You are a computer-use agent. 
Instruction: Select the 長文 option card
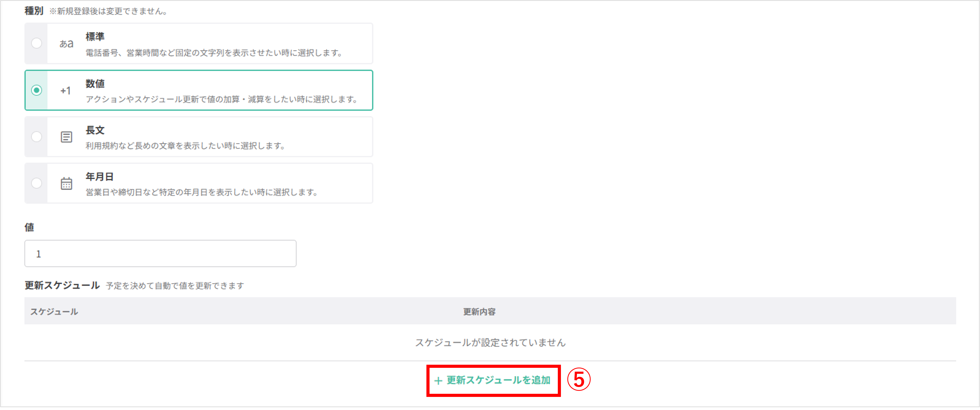[209, 137]
